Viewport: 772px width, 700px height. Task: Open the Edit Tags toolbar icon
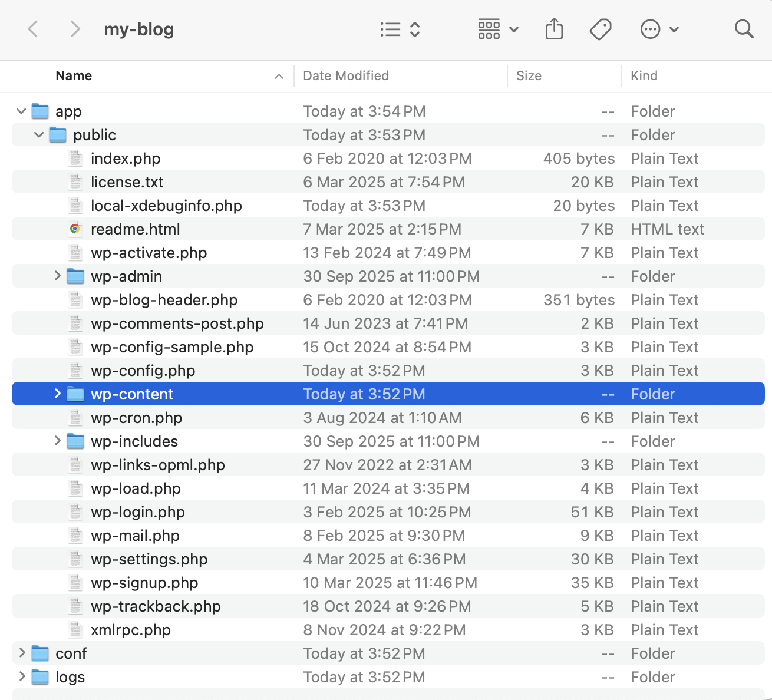601,29
